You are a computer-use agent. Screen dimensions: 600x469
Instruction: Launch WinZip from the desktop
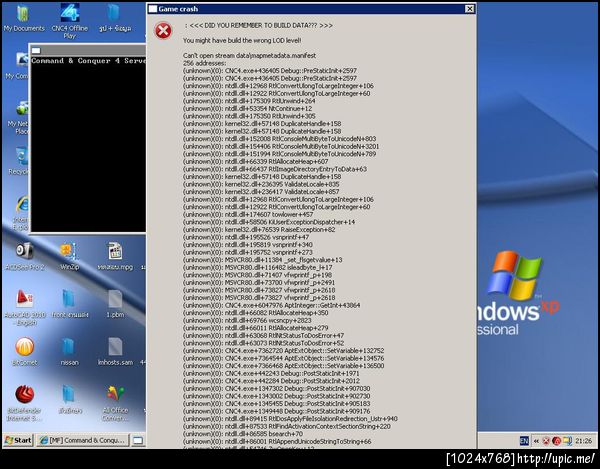tap(70, 257)
